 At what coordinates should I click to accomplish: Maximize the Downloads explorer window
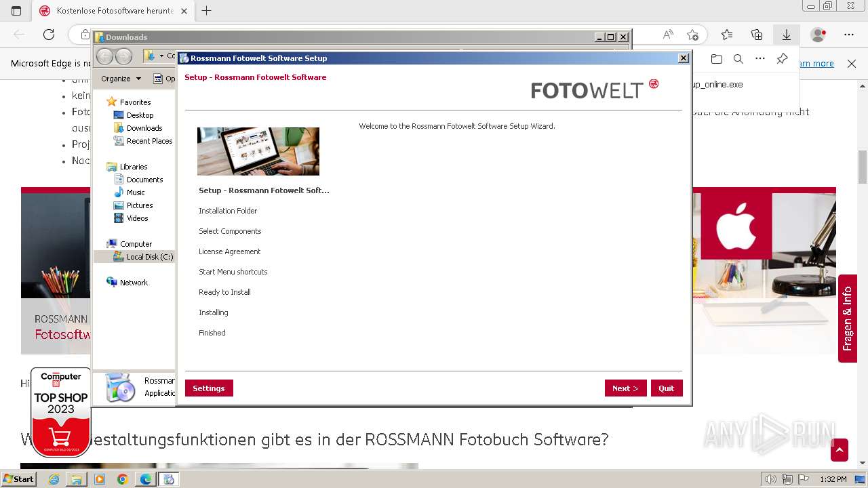tap(611, 37)
